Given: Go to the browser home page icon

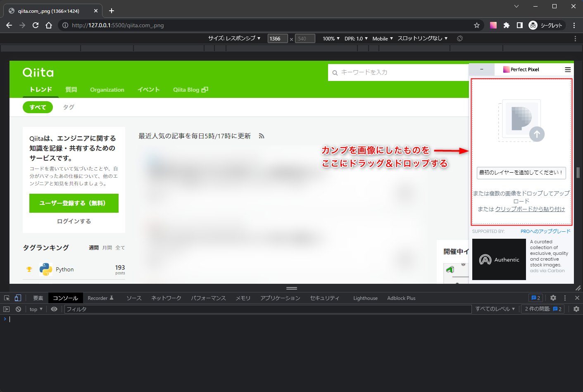Looking at the screenshot, I should (49, 25).
